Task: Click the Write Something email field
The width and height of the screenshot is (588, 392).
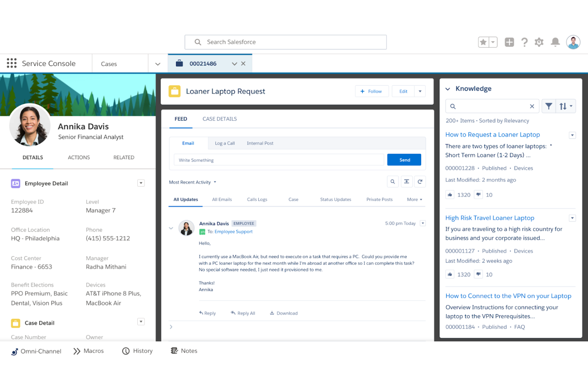Action: [x=278, y=160]
